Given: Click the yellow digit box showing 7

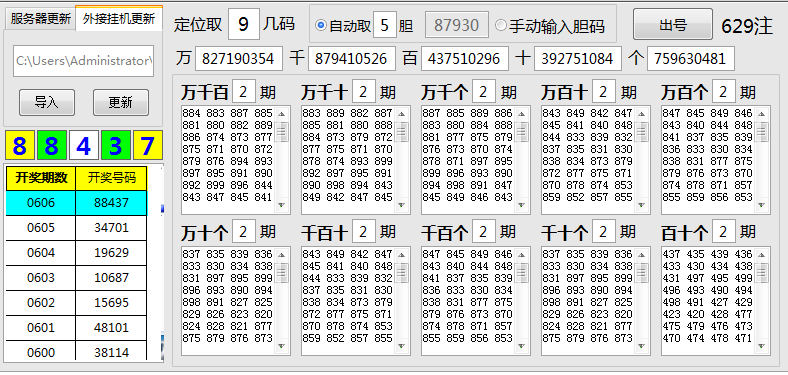Looking at the screenshot, I should tap(148, 146).
